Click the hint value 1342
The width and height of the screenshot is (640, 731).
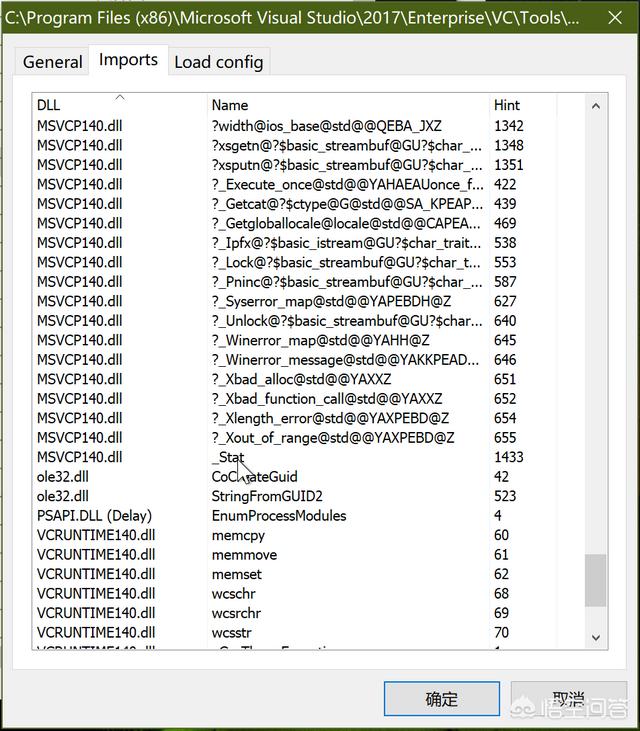click(509, 126)
